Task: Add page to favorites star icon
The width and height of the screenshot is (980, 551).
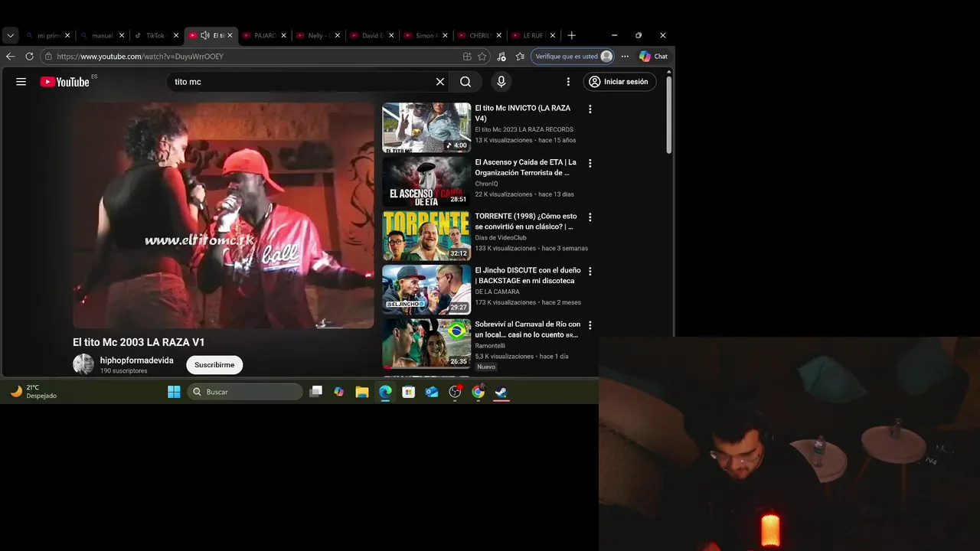Action: pyautogui.click(x=482, y=57)
